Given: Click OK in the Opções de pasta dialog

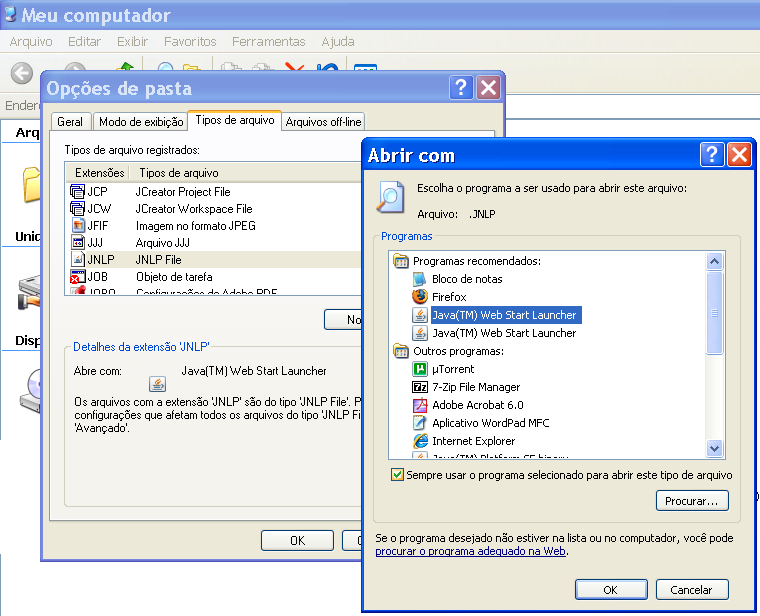Looking at the screenshot, I should point(297,540).
